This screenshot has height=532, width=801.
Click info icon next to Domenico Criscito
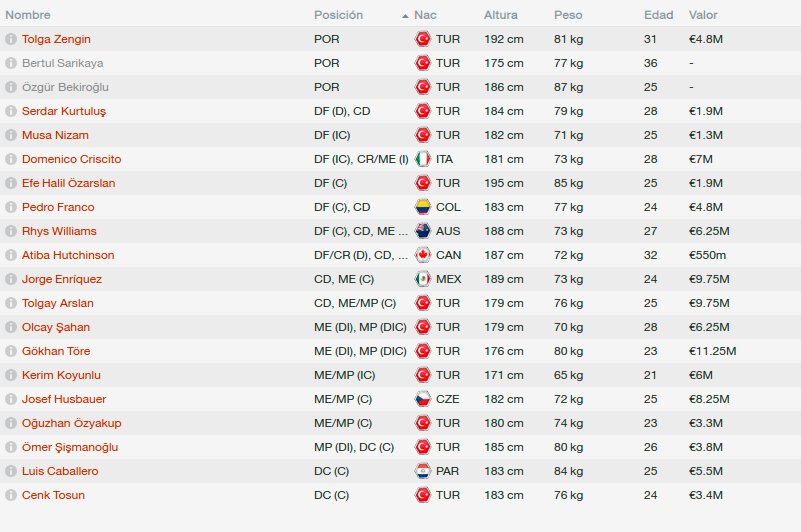[11, 159]
